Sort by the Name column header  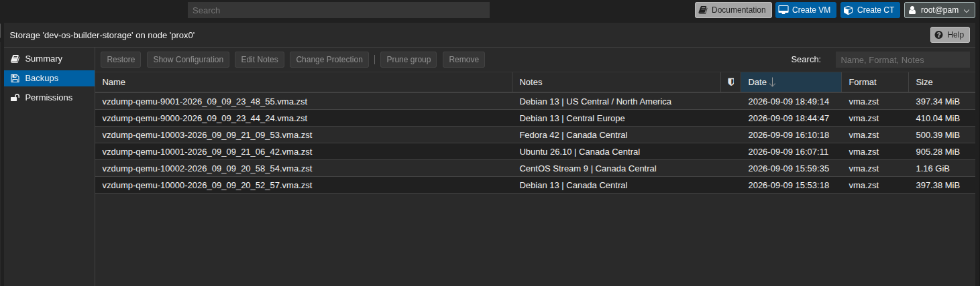pos(304,82)
